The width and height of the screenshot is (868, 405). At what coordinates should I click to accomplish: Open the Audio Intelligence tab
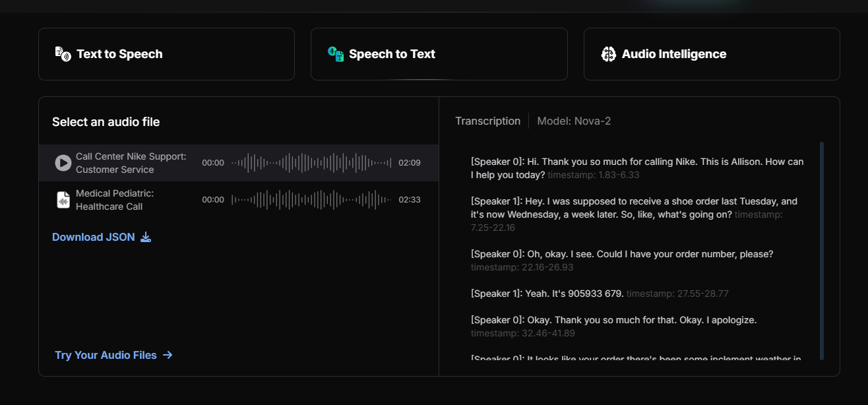[x=712, y=54]
